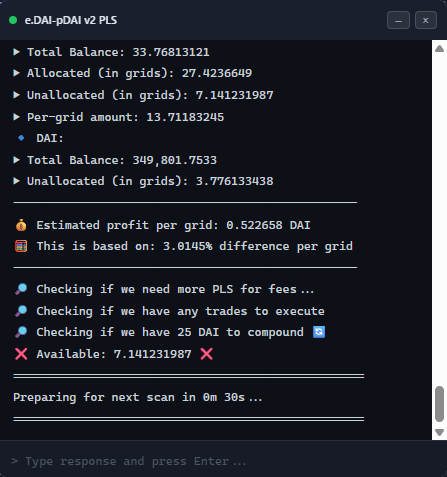Click the arrow before Total Balance: 33.76813121
The height and width of the screenshot is (477, 447).
16,52
